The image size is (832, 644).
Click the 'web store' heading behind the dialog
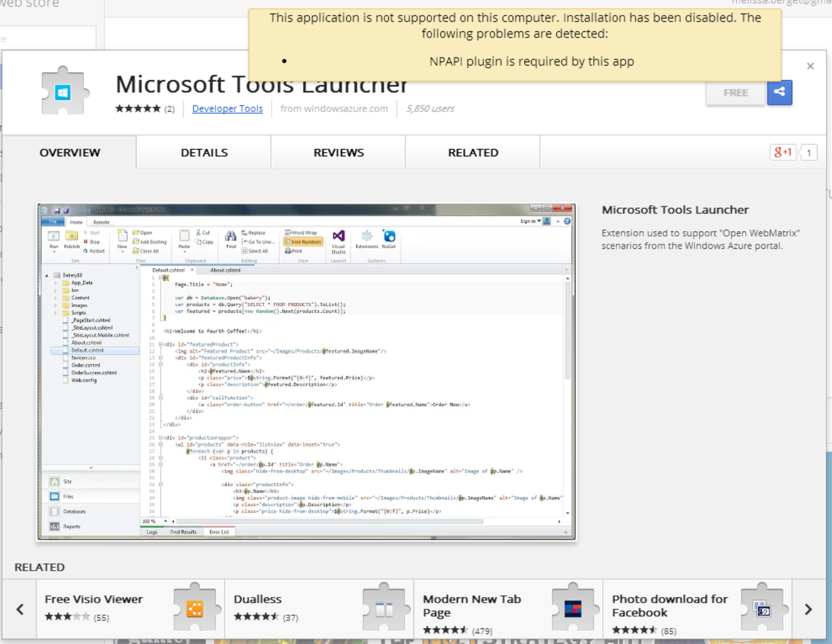(29, 4)
